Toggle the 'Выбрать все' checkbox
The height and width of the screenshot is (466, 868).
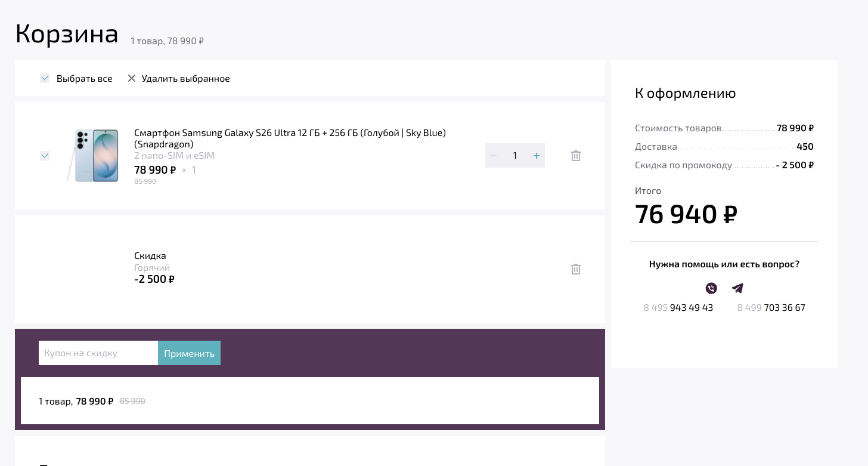[x=45, y=78]
